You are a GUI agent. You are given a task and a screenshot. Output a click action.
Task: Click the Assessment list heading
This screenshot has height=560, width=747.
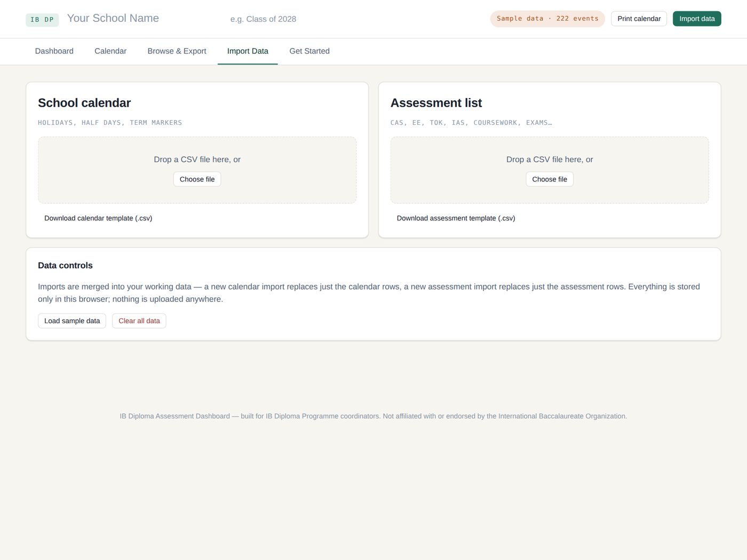coord(436,103)
